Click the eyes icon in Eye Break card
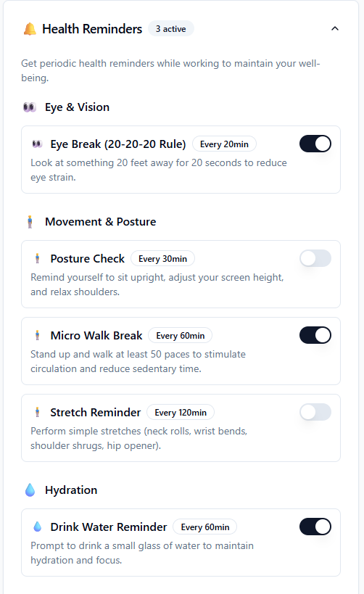Image resolution: width=364 pixels, height=594 pixels. [x=37, y=144]
